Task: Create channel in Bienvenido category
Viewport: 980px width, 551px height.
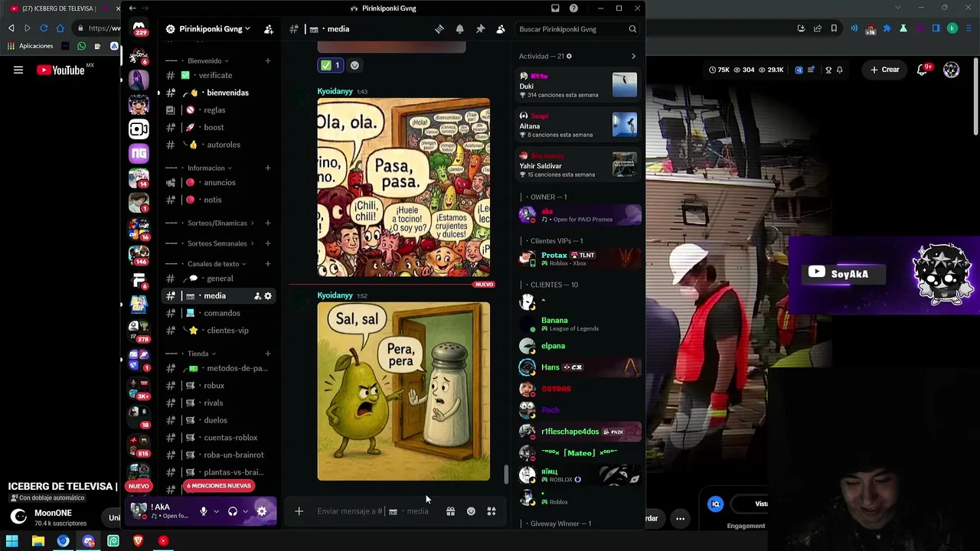Action: pyautogui.click(x=268, y=60)
